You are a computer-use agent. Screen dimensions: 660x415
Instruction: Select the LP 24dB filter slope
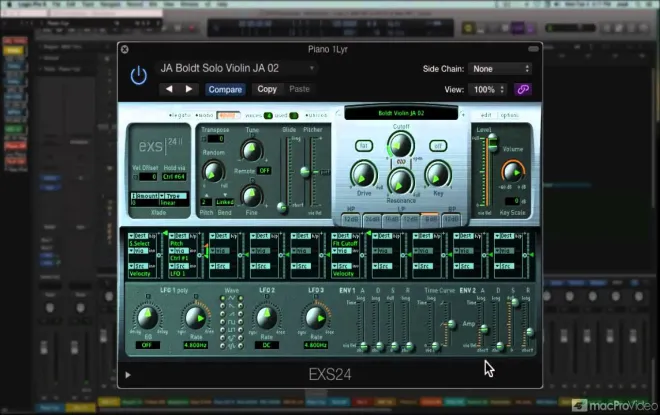click(372, 219)
